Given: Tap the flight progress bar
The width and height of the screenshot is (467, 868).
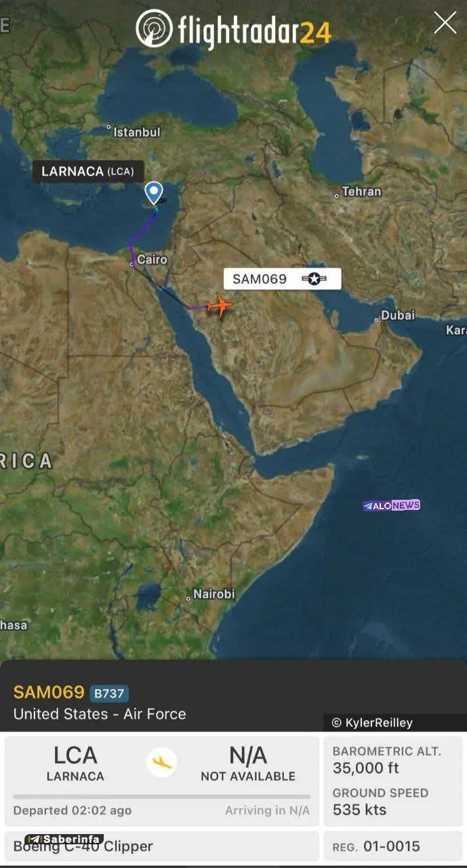Looking at the screenshot, I should [162, 796].
